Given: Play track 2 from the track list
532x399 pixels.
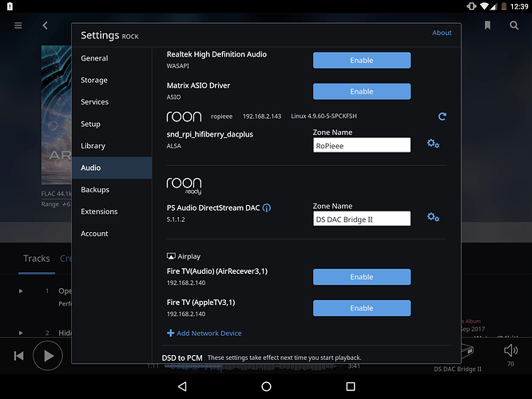Looking at the screenshot, I should coord(21,333).
